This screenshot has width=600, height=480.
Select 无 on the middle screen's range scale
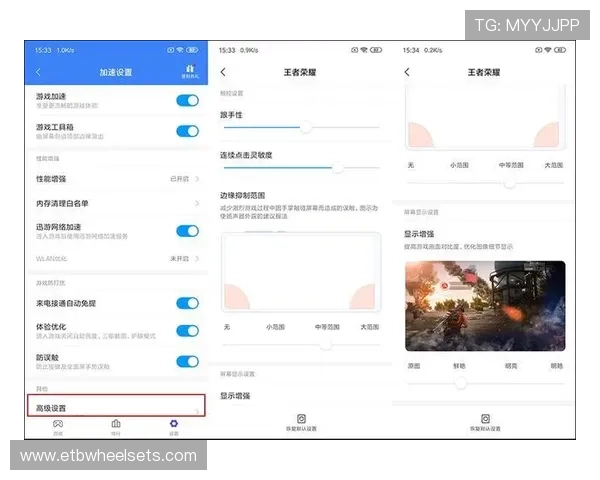click(x=227, y=327)
